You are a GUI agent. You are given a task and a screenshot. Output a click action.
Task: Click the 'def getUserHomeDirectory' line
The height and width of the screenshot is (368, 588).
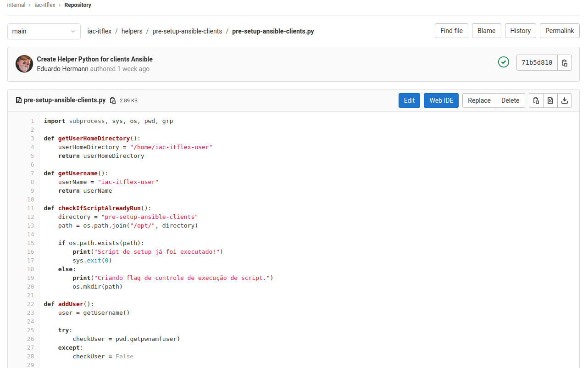coord(92,139)
